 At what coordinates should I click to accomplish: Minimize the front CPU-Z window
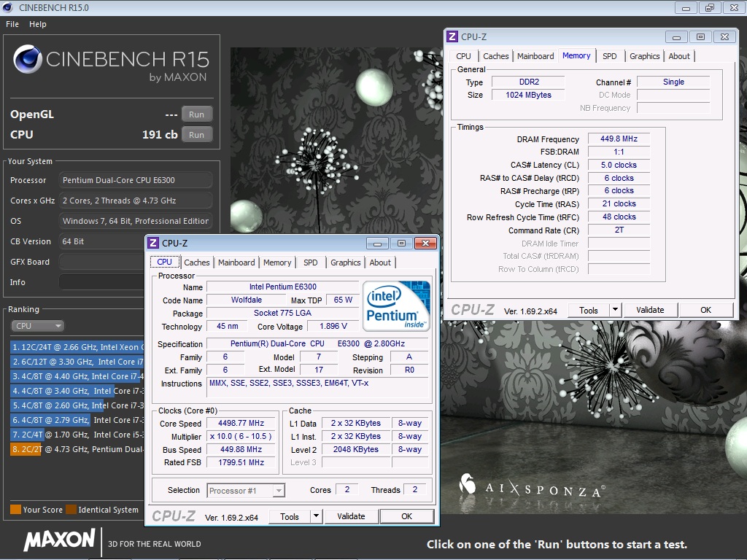377,244
